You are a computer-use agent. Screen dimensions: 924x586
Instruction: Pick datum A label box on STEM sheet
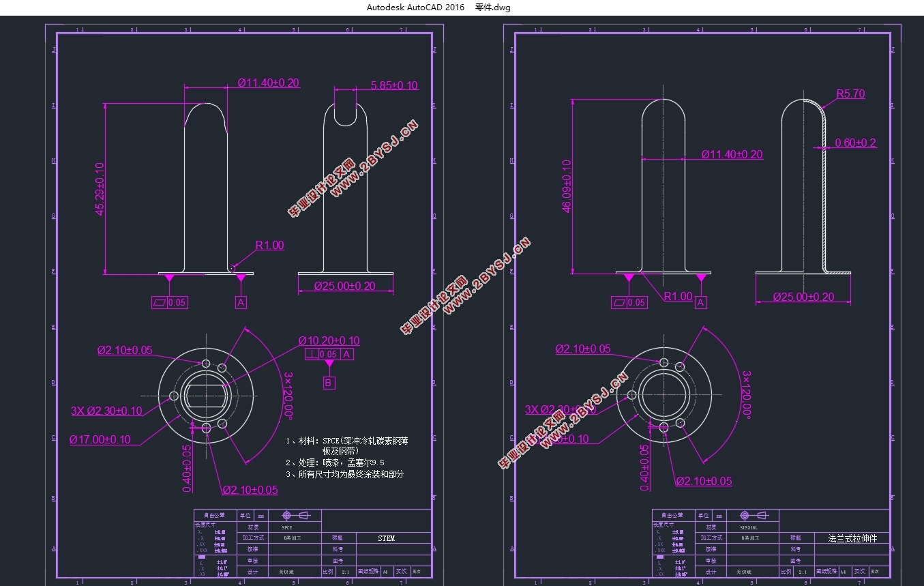tap(241, 302)
